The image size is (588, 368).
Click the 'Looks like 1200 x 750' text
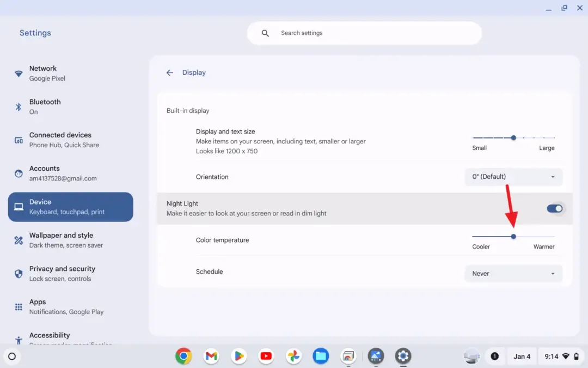[226, 151]
